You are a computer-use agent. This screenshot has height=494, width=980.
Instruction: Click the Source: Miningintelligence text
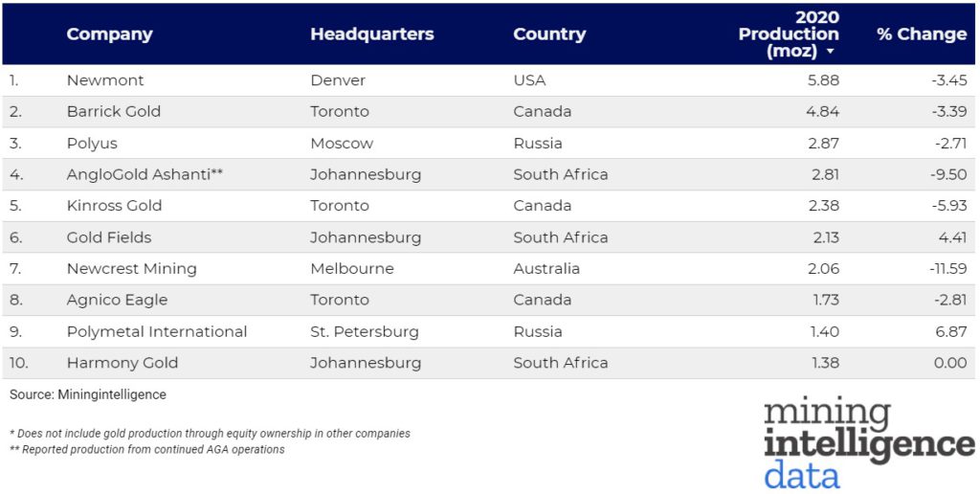[x=88, y=394]
